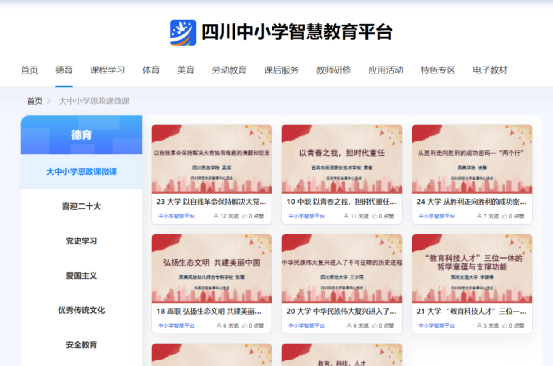Click 中小学智慧平台 source on course 18
This screenshot has width=553, height=366.
176,325
